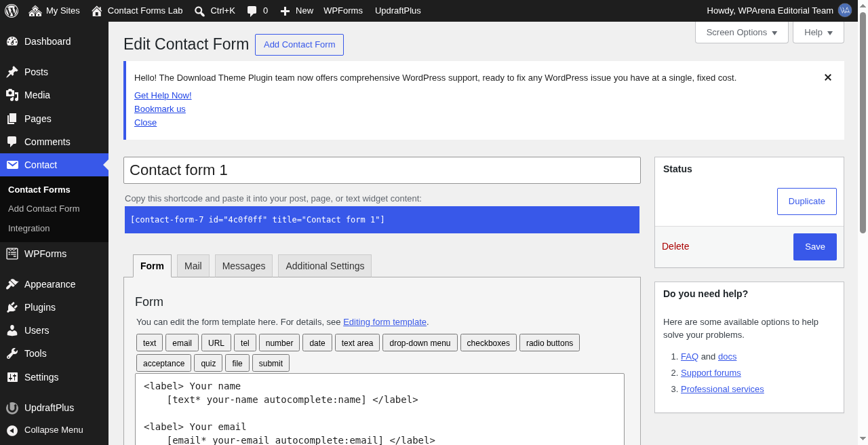Insert URL tag button

216,343
